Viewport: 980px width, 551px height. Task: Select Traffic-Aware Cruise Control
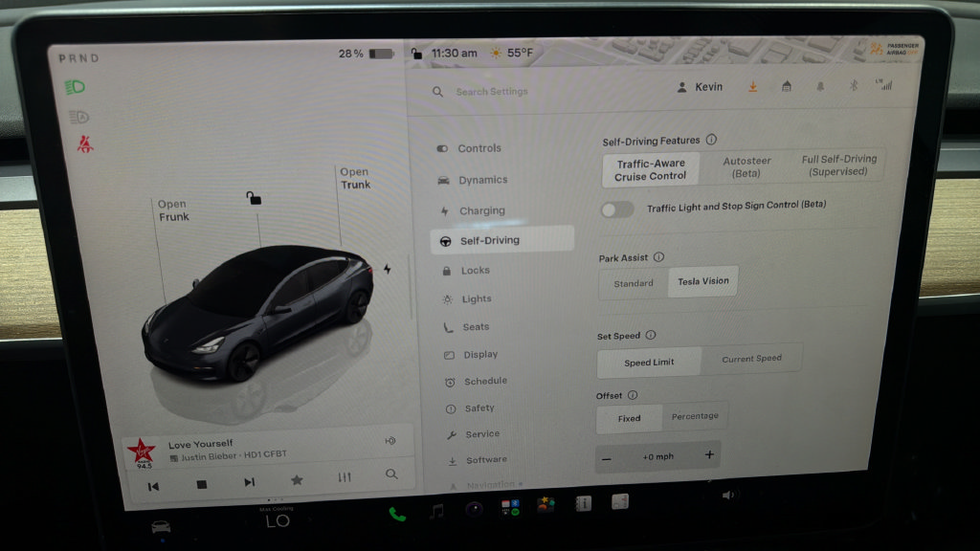tap(650, 169)
